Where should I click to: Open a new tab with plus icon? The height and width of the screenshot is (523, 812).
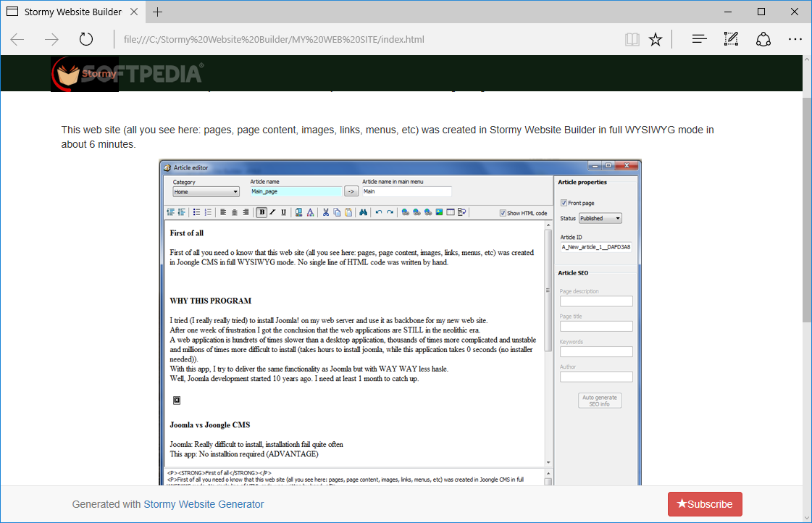(x=157, y=12)
